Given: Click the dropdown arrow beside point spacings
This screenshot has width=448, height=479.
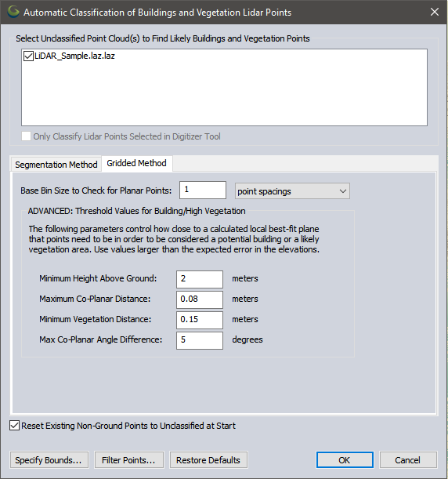Looking at the screenshot, I should point(343,191).
